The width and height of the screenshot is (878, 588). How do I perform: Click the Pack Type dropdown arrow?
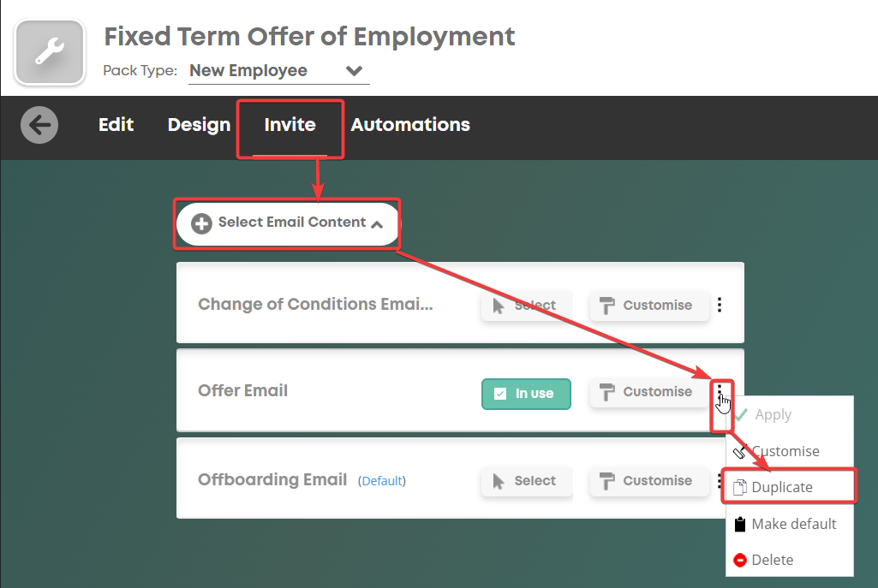(354, 71)
